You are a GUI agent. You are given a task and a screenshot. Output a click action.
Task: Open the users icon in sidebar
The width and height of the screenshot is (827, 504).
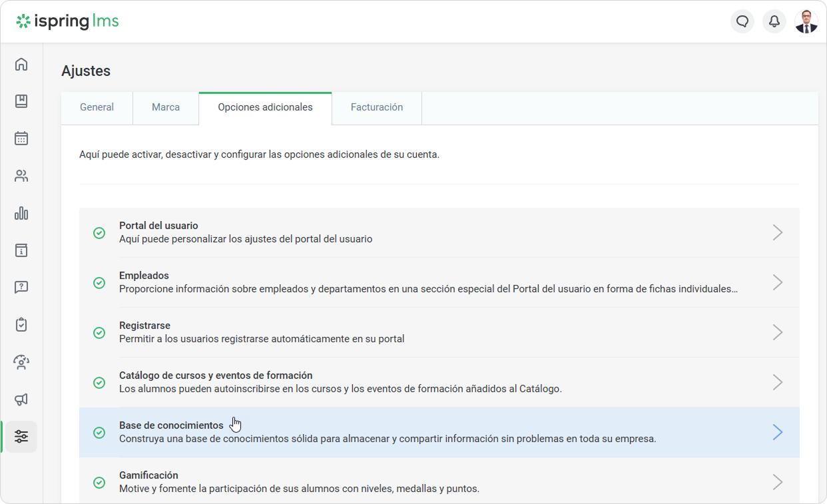[x=21, y=176]
